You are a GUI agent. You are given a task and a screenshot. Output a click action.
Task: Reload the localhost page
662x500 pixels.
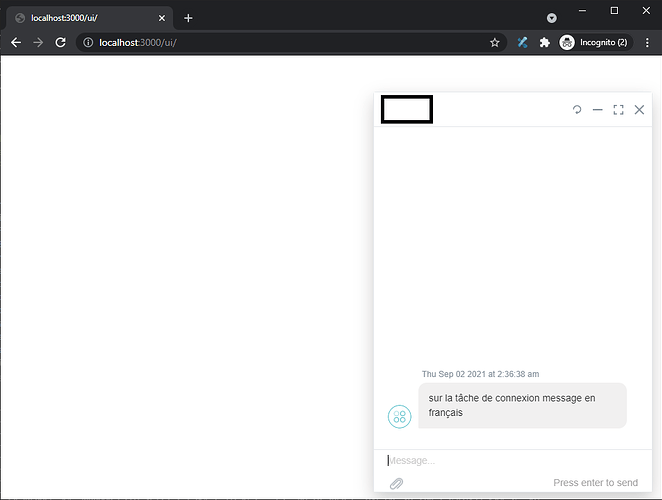click(60, 43)
